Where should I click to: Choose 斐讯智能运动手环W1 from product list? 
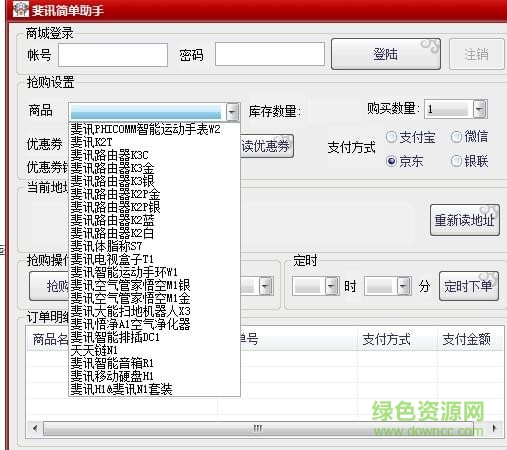pos(154,272)
